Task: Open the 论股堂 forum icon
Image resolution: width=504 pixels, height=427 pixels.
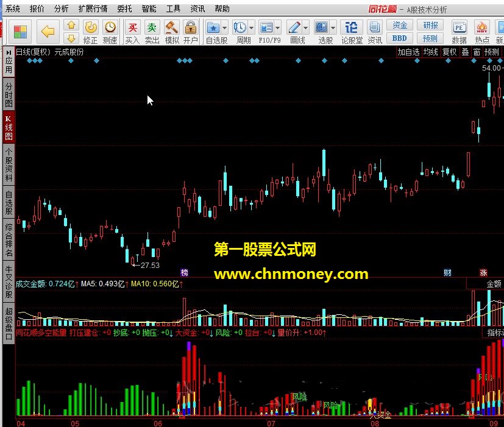Action: coord(351,32)
